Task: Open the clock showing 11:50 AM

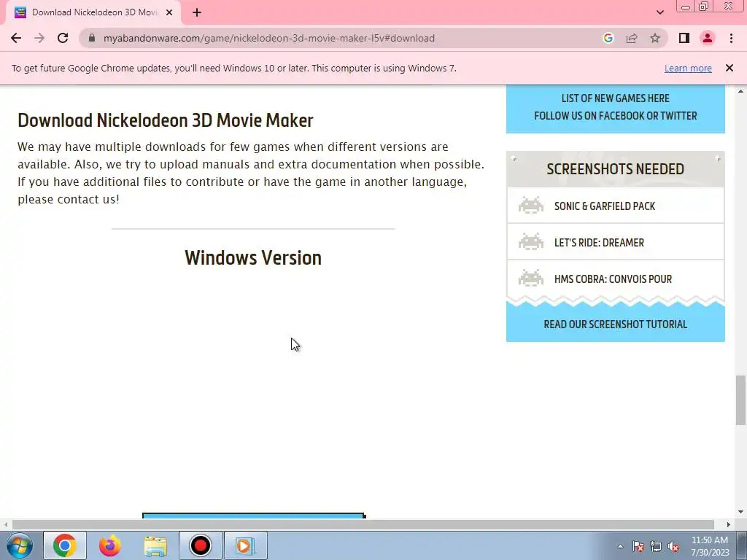Action: pyautogui.click(x=710, y=546)
